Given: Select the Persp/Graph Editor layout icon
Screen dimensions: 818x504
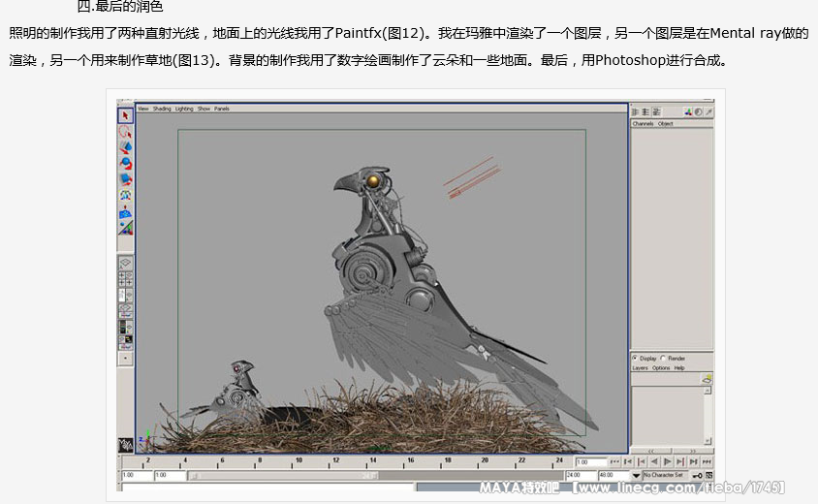Looking at the screenshot, I should [x=125, y=311].
